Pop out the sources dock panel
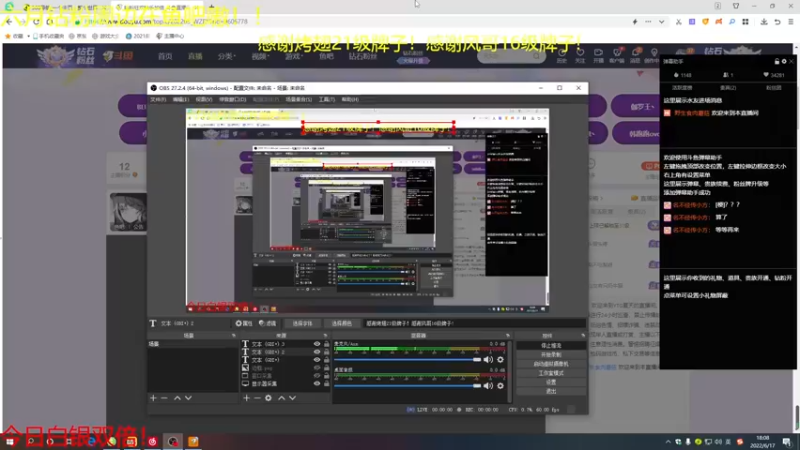 (326, 336)
